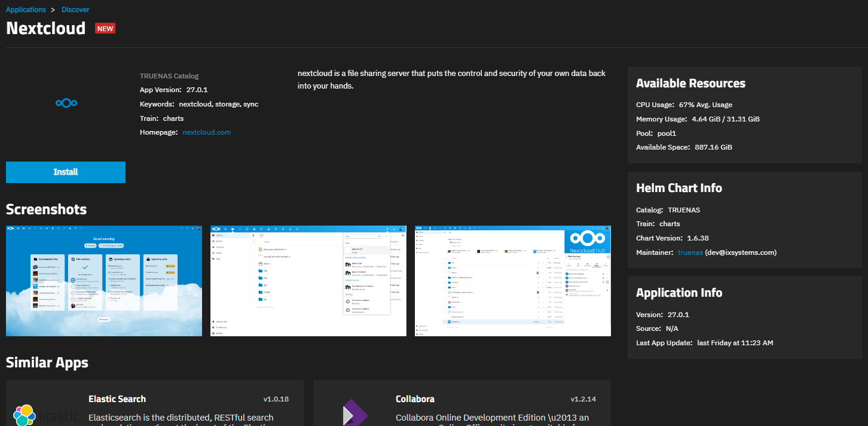Install the Nextcloud app
The image size is (868, 426).
coord(66,172)
